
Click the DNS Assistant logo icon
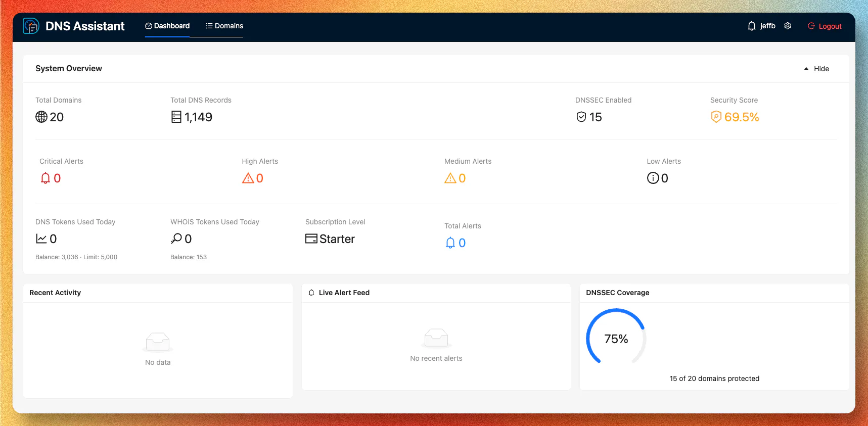coord(31,26)
